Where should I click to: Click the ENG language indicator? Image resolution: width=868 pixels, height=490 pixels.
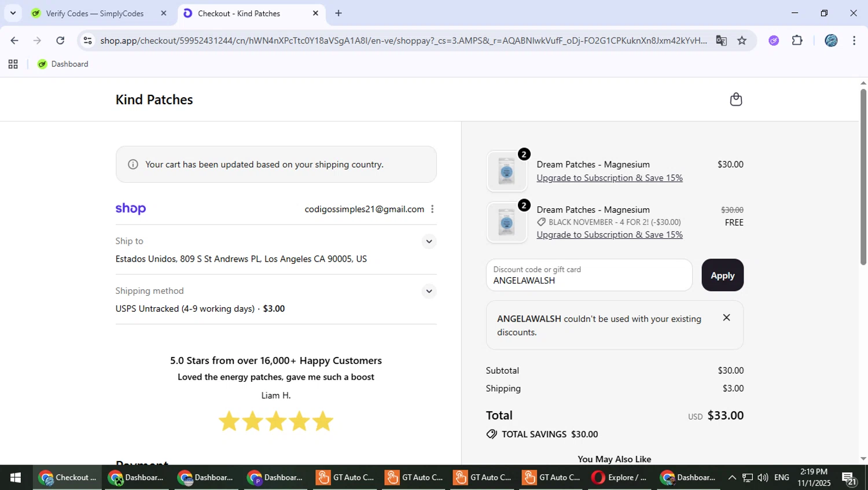pos(782,478)
